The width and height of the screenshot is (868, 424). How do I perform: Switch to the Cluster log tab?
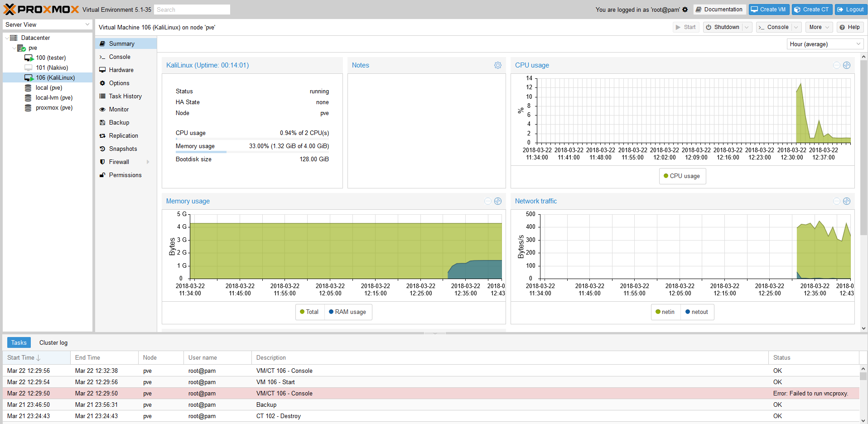point(53,342)
